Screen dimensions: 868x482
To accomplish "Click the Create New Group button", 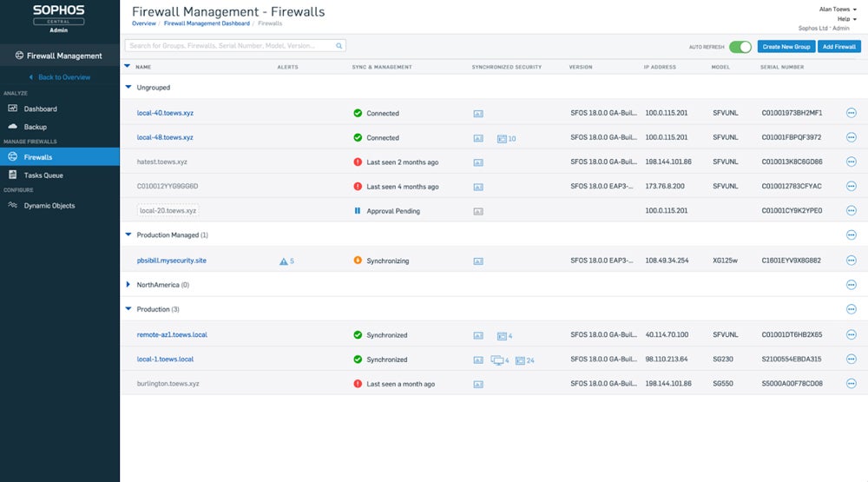I will tap(786, 47).
